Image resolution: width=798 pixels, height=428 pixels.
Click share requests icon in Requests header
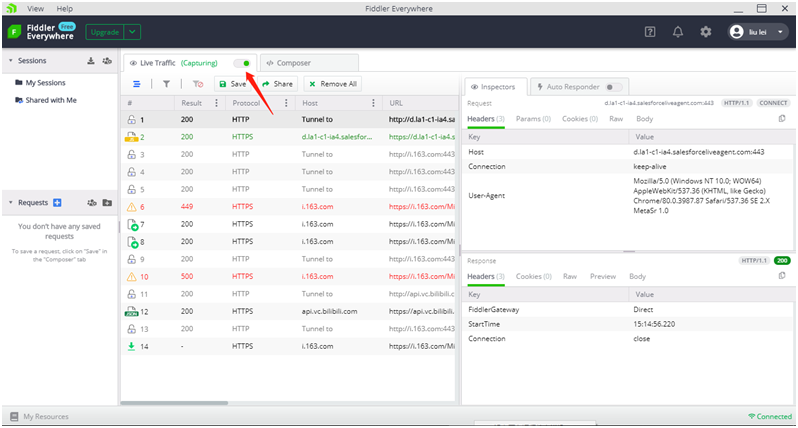(92, 203)
